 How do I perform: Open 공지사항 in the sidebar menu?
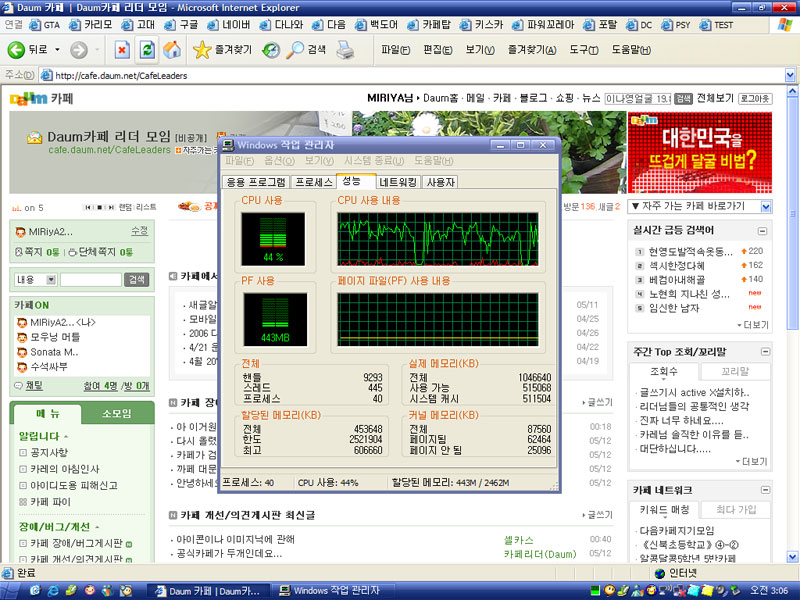(x=48, y=452)
